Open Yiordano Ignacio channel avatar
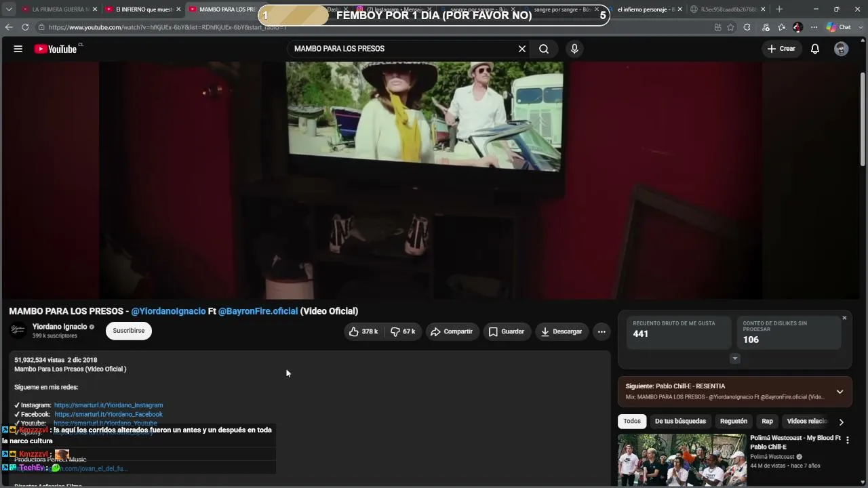The width and height of the screenshot is (868, 488). (x=18, y=331)
